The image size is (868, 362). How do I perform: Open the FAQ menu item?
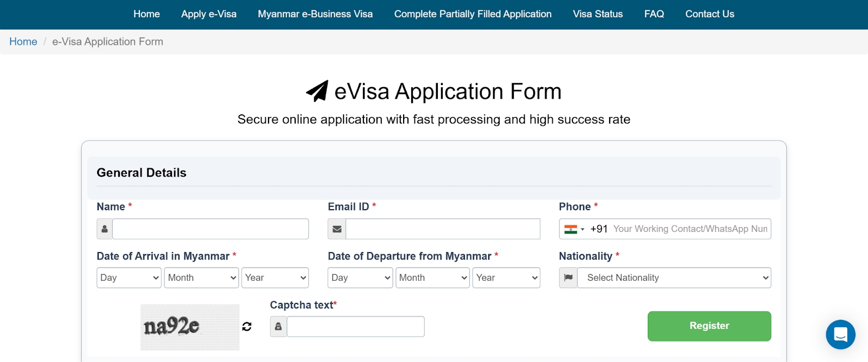point(654,14)
